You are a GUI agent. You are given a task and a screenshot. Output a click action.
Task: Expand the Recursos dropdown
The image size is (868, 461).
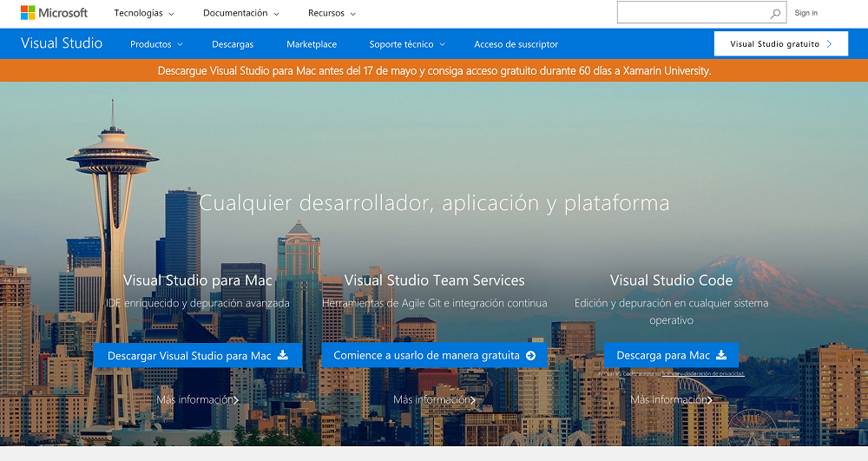[332, 13]
